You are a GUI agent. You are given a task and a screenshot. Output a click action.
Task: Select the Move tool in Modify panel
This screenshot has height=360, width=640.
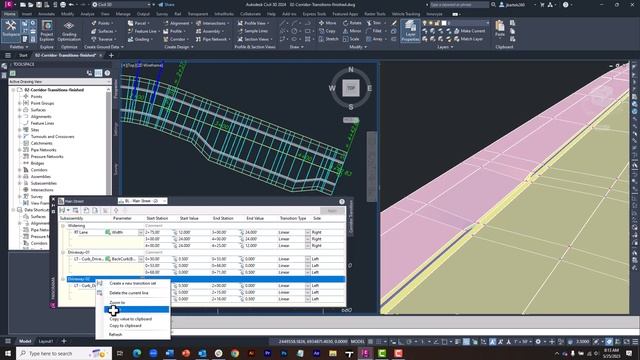tap(327, 23)
